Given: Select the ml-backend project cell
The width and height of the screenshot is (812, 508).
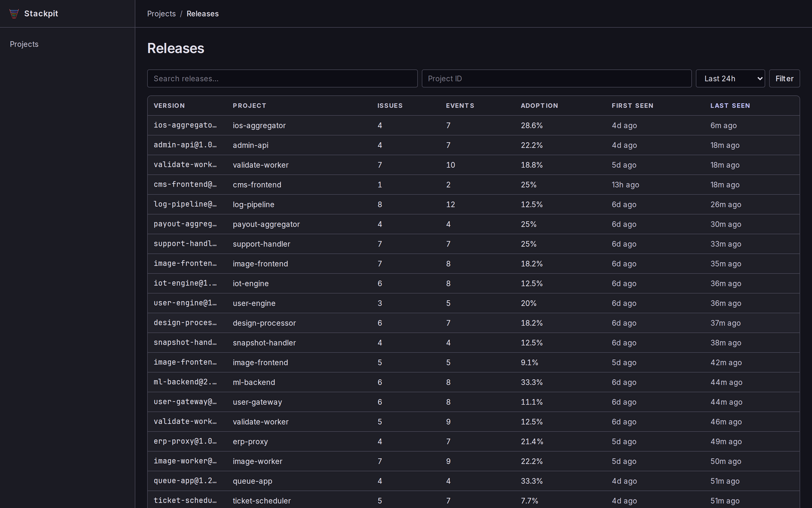Looking at the screenshot, I should 254,383.
